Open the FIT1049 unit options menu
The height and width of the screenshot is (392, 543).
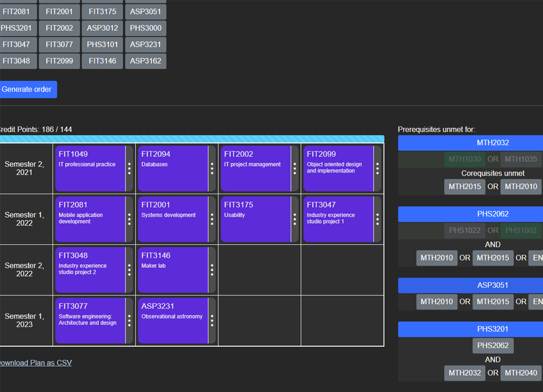pyautogui.click(x=129, y=169)
